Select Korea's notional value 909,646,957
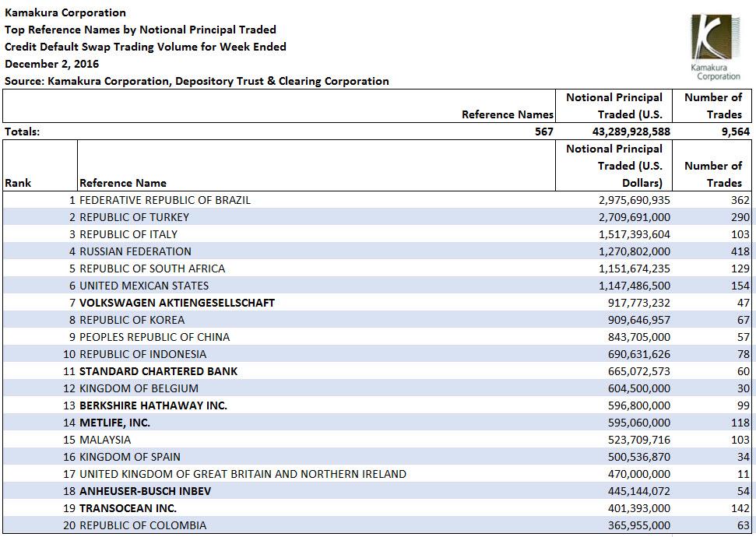The image size is (756, 537). pos(639,320)
